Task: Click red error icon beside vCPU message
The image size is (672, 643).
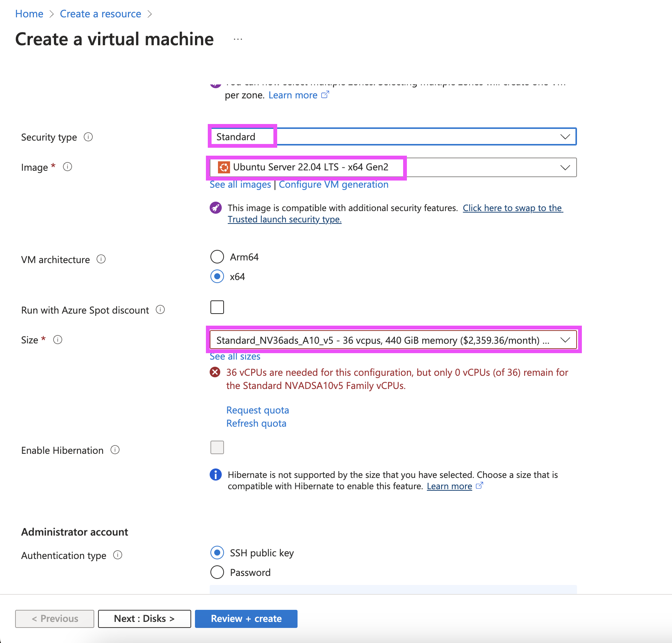Action: coord(215,372)
